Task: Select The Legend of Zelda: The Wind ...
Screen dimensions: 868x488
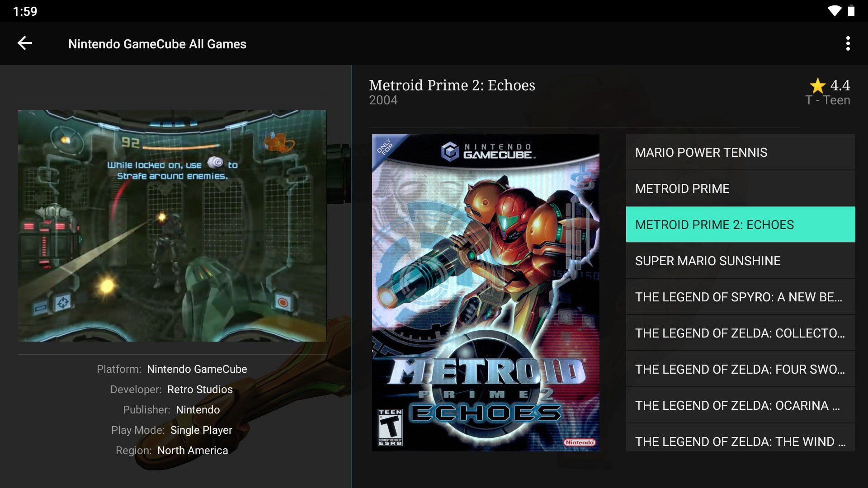Action: (741, 438)
